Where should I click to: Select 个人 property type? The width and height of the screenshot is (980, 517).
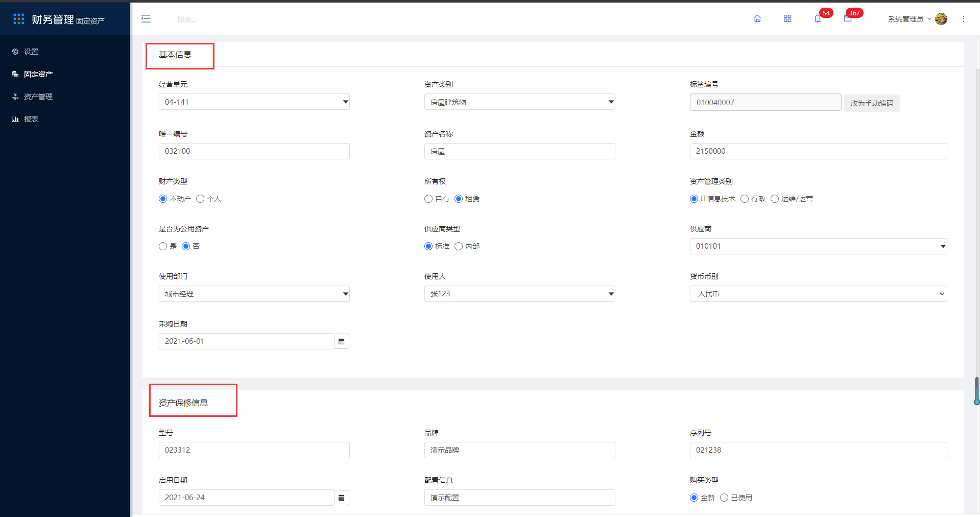click(200, 199)
